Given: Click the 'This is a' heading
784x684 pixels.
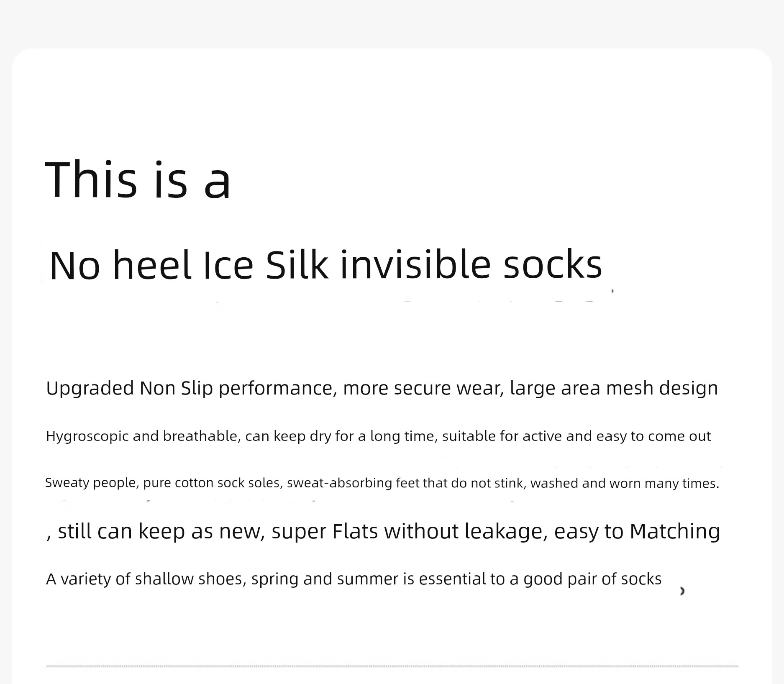Looking at the screenshot, I should point(138,180).
